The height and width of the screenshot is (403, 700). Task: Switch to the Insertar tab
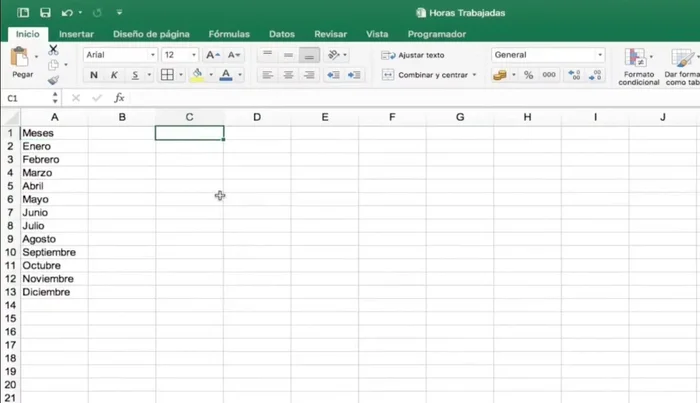76,33
